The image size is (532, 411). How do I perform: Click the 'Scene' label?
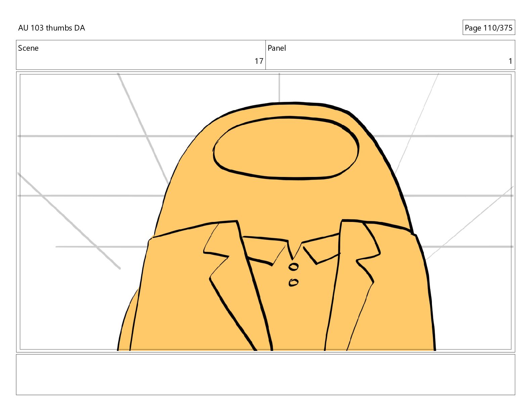click(28, 48)
